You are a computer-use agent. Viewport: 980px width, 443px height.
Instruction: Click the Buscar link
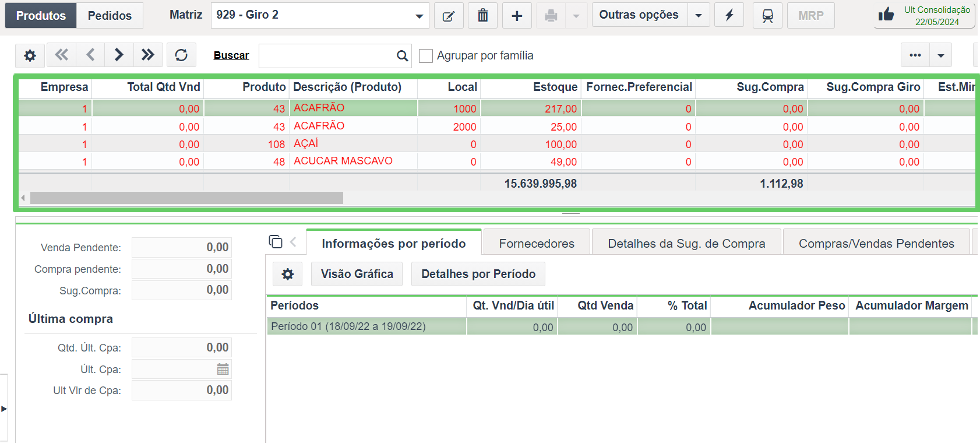click(231, 55)
